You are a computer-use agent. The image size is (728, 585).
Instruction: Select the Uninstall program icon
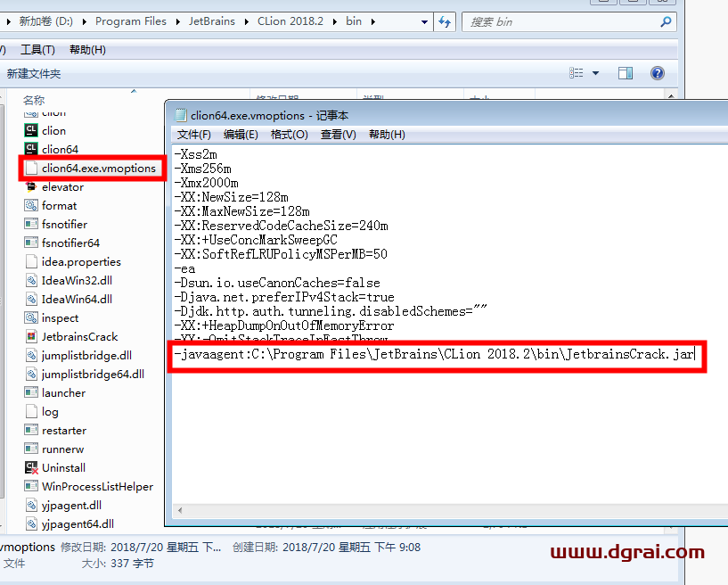(x=31, y=467)
